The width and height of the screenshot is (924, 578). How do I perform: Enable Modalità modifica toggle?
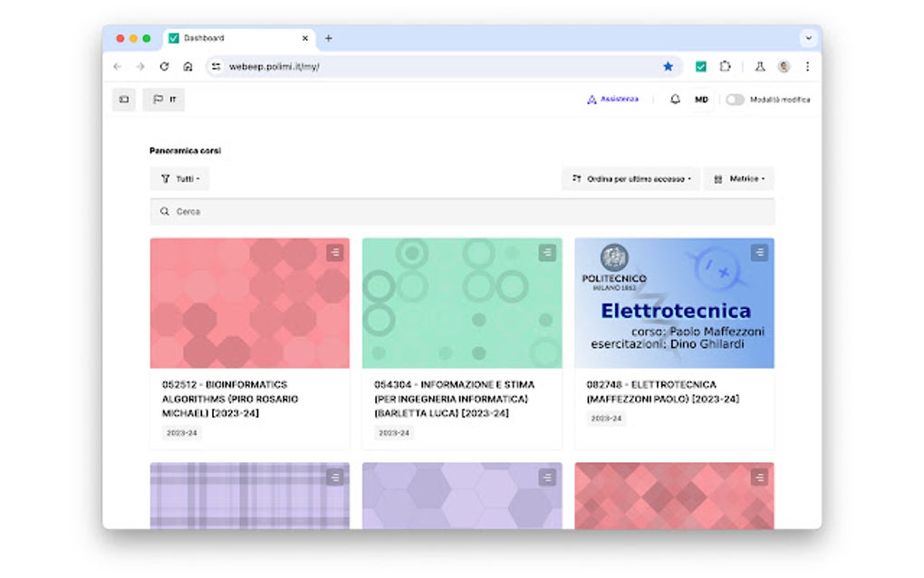click(x=736, y=100)
